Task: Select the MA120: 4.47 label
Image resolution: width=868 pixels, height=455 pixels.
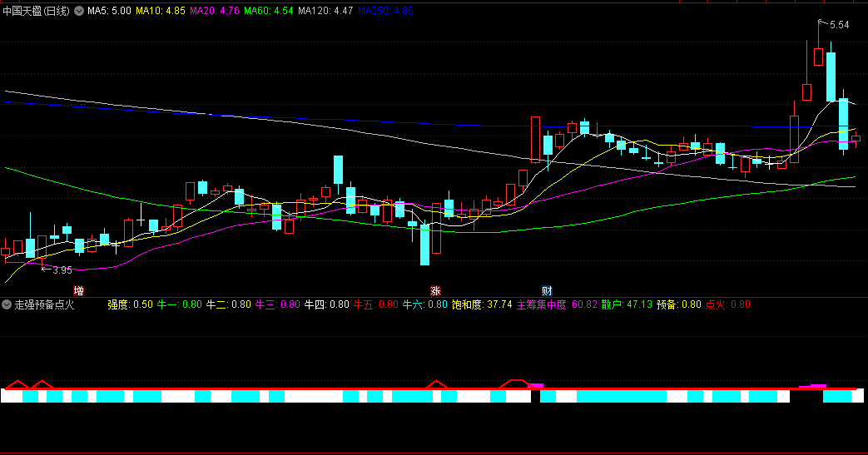Action: pos(325,11)
